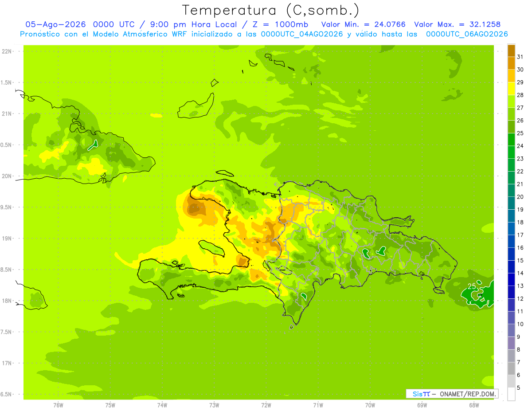
Task: Click the '0000UTC_04AGO2026' initialization timestamp
Action: pos(302,34)
